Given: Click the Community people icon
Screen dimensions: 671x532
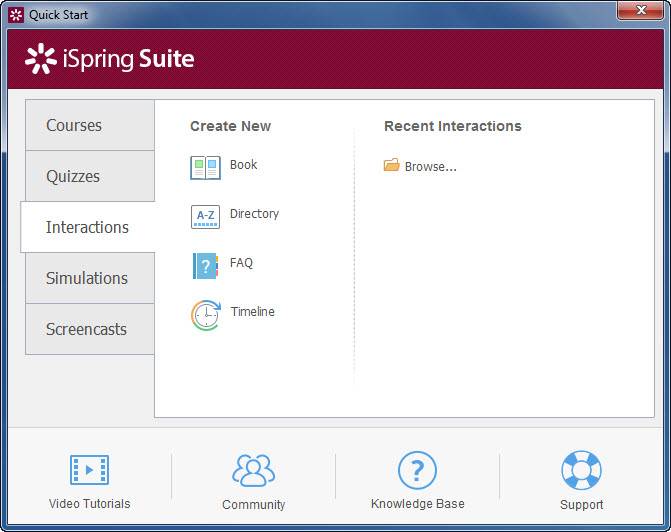Looking at the screenshot, I should tap(253, 470).
